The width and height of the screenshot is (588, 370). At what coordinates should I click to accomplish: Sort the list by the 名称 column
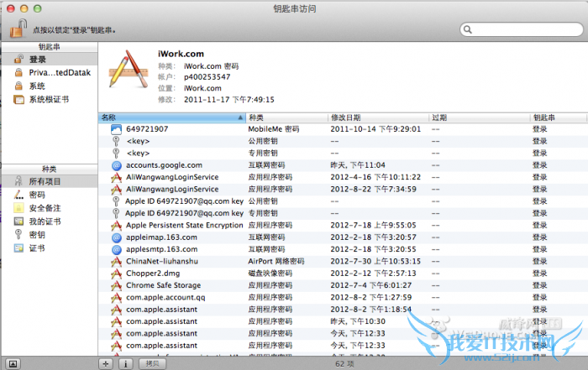coord(172,117)
